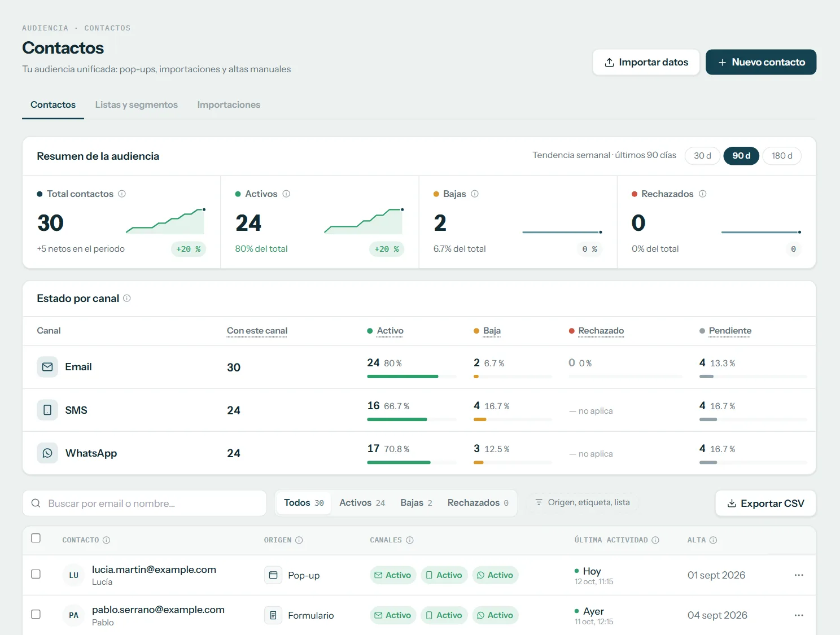The width and height of the screenshot is (840, 635).
Task: Click the info icon in ALTA column header
Action: click(714, 540)
